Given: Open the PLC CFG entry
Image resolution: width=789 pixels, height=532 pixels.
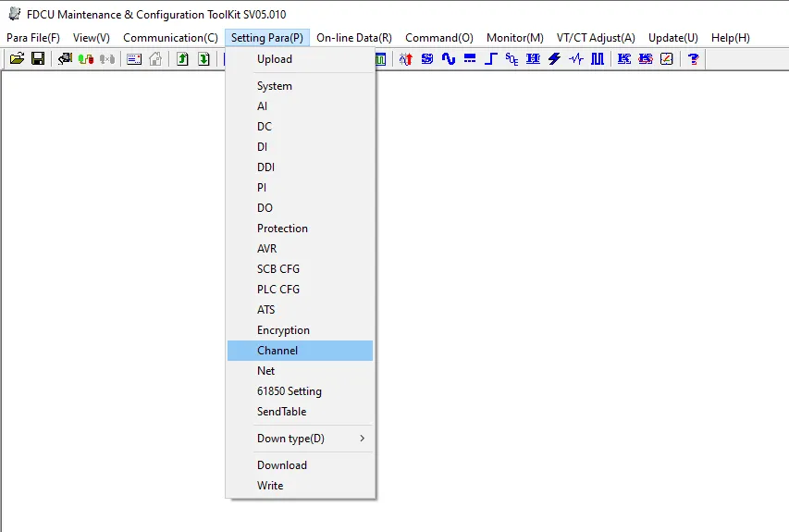Looking at the screenshot, I should click(x=300, y=290).
